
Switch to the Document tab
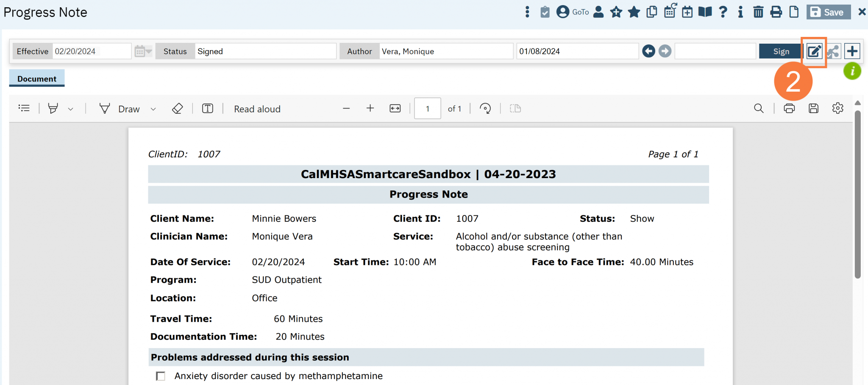[x=36, y=78]
